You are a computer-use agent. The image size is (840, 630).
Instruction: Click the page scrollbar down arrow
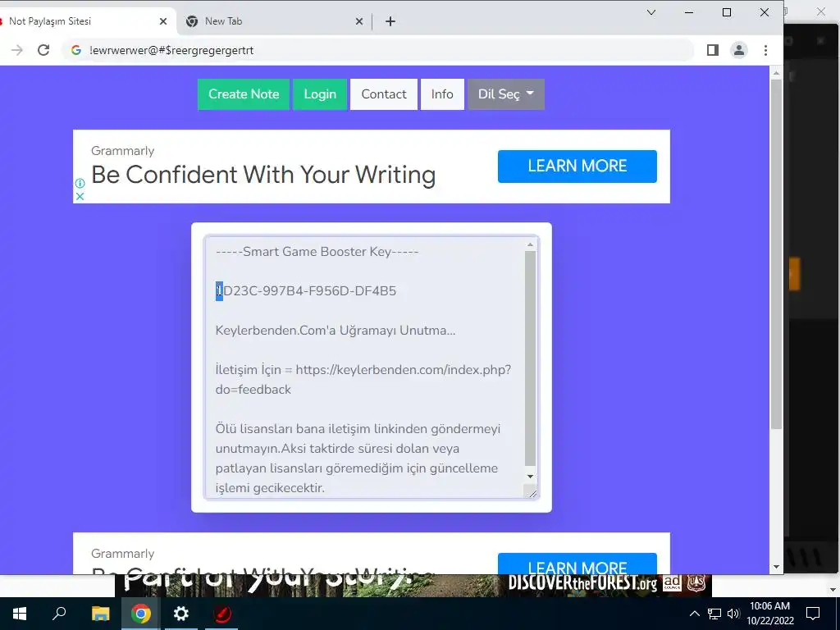point(776,567)
